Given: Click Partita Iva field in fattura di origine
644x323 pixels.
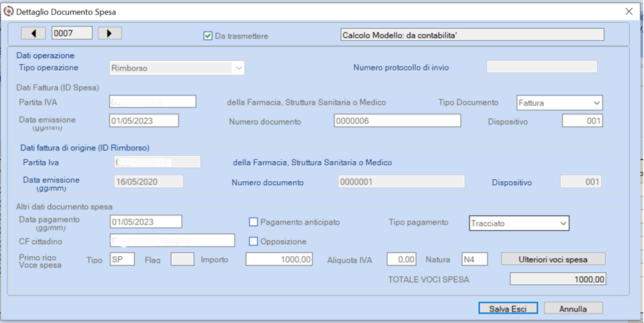Looking at the screenshot, I should 157,162.
